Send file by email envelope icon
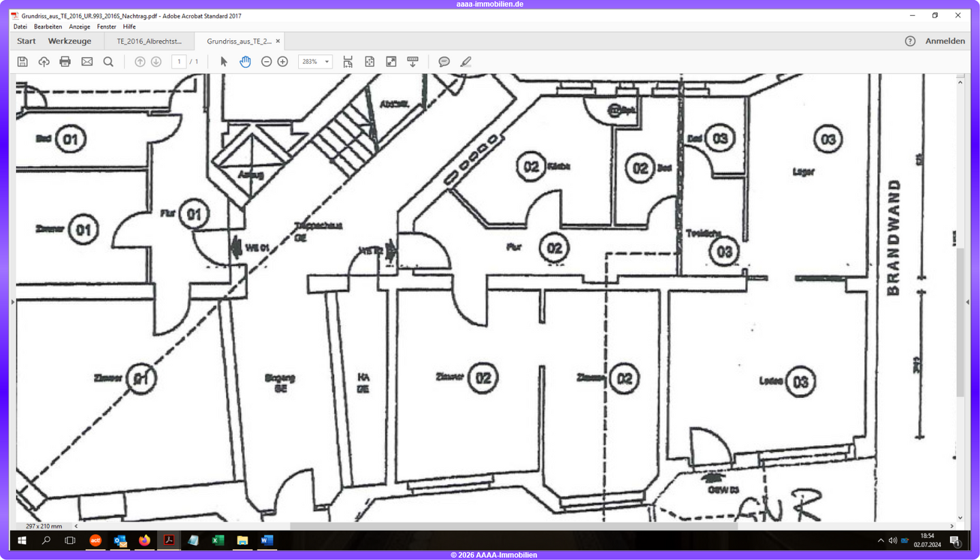The image size is (980, 560). point(87,62)
